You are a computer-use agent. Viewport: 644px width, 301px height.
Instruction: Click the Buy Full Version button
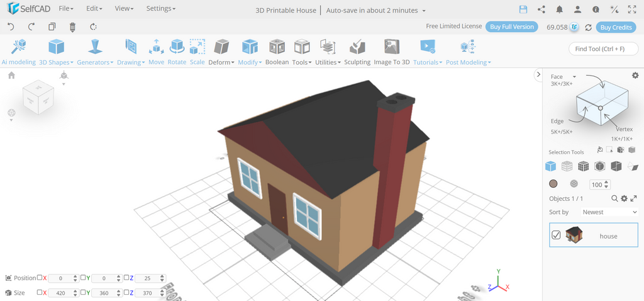click(512, 26)
